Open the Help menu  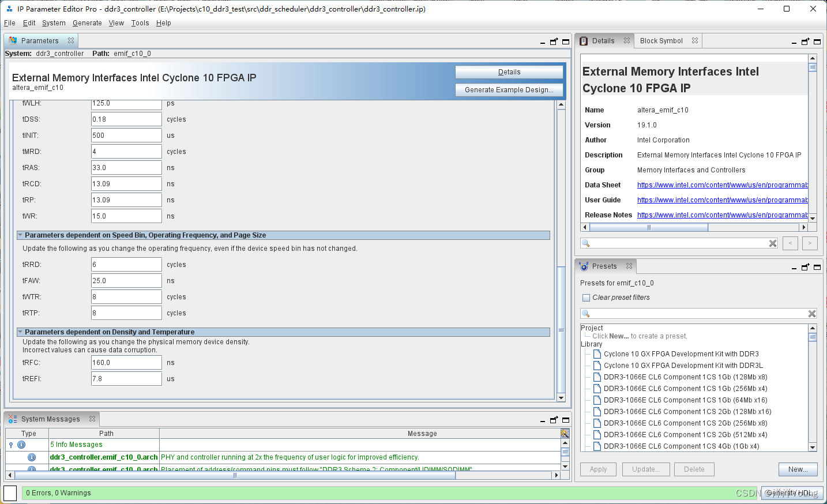(164, 23)
